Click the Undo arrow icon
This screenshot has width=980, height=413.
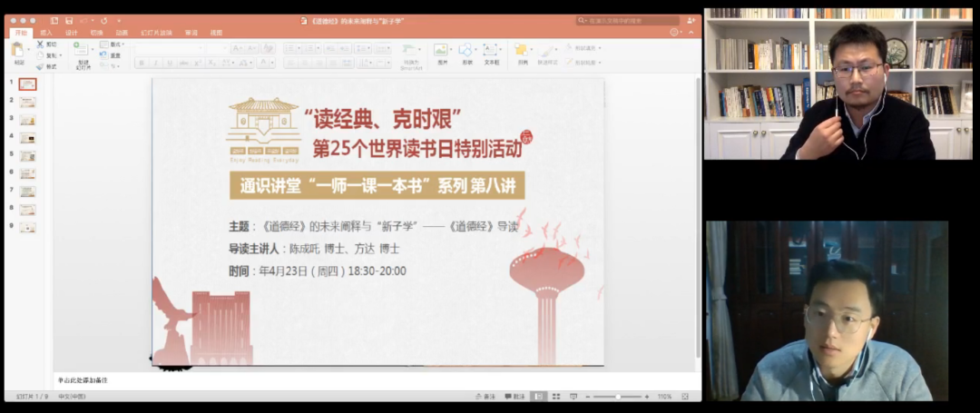point(83,21)
